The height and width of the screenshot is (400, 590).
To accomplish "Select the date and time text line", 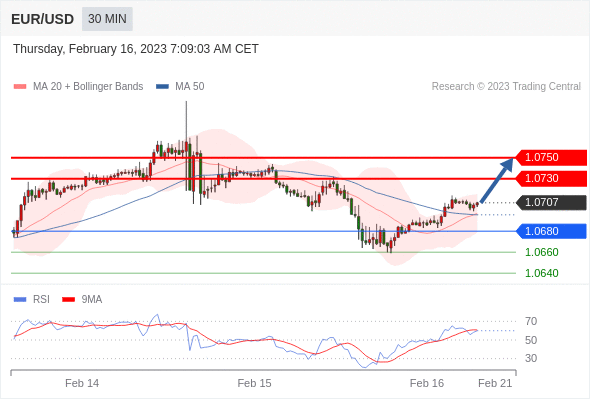I will coord(136,49).
